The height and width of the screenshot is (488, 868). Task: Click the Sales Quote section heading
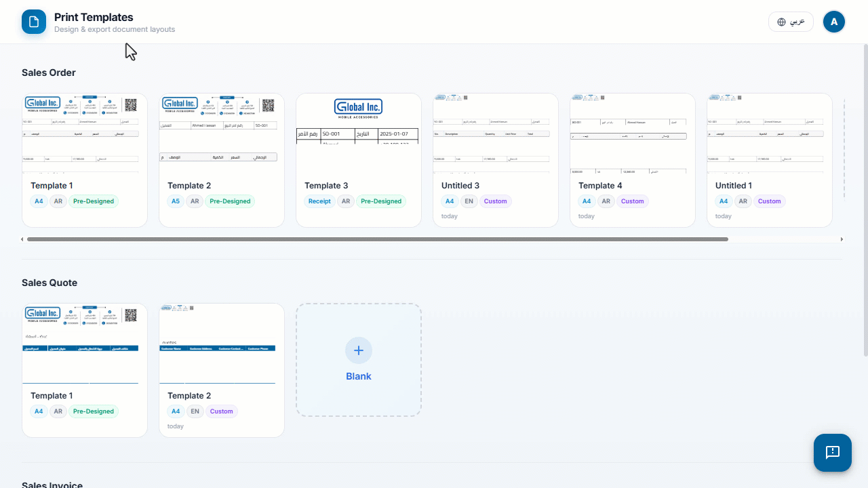pyautogui.click(x=50, y=283)
